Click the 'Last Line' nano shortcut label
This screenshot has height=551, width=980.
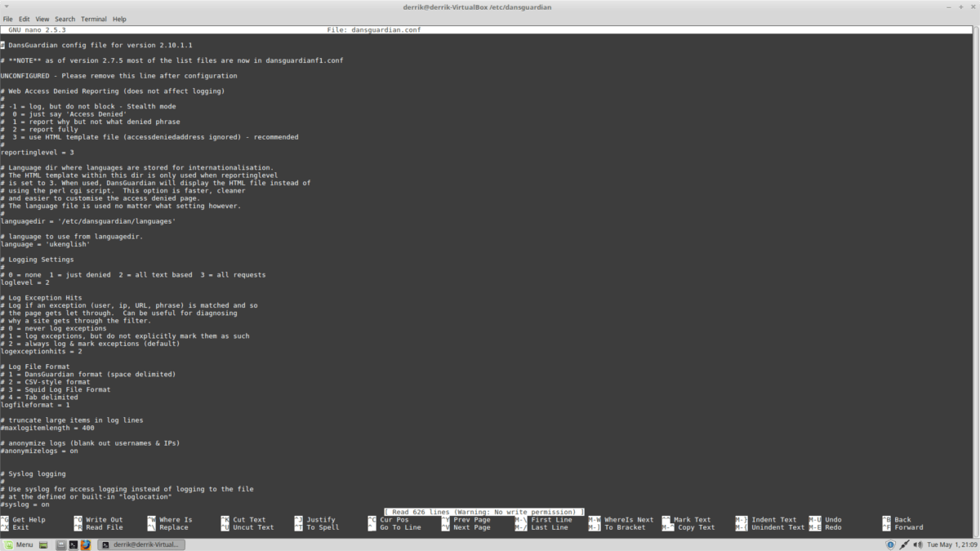pos(550,527)
